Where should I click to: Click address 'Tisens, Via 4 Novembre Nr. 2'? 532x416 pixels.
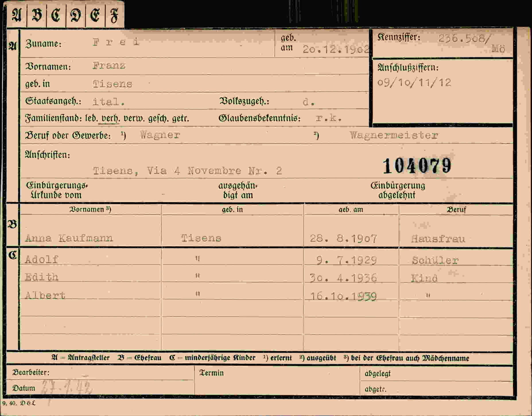point(187,171)
